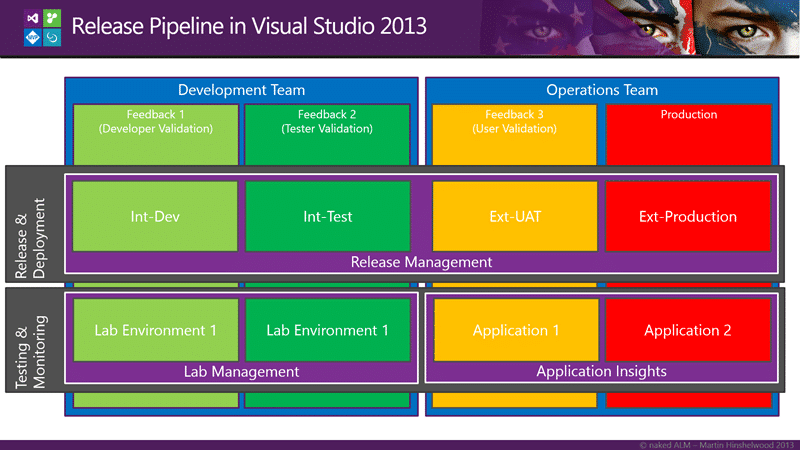This screenshot has height=450, width=800.
Task: Click the teal swirl logo icon
Action: click(x=52, y=37)
